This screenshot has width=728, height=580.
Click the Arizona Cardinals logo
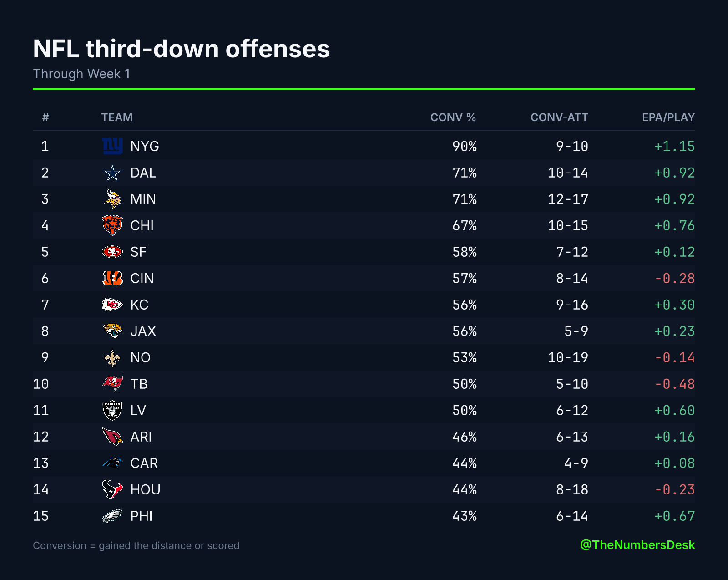tap(112, 437)
